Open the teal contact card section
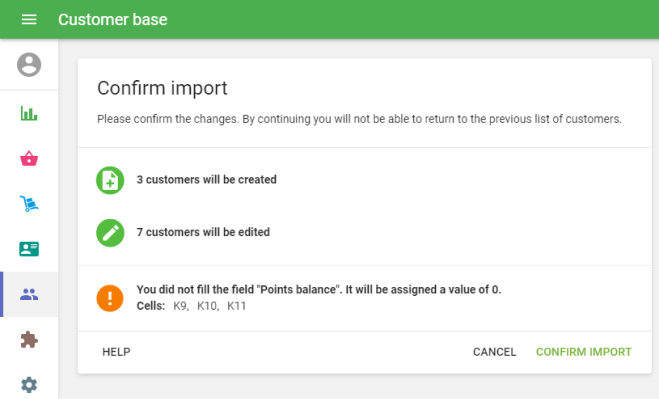The width and height of the screenshot is (659, 399). click(x=29, y=249)
